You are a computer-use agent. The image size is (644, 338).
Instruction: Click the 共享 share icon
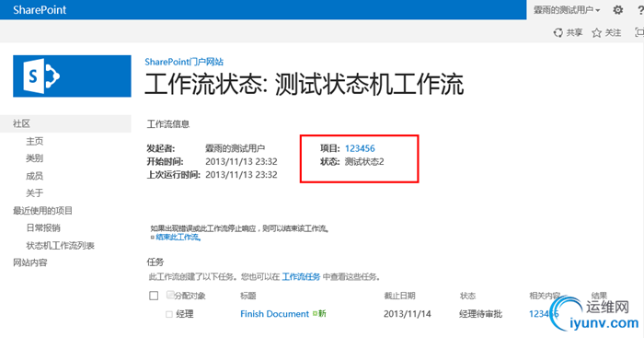pos(558,32)
